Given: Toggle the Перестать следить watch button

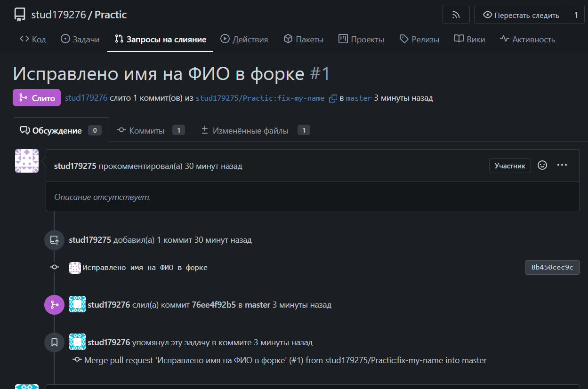Looking at the screenshot, I should 521,15.
